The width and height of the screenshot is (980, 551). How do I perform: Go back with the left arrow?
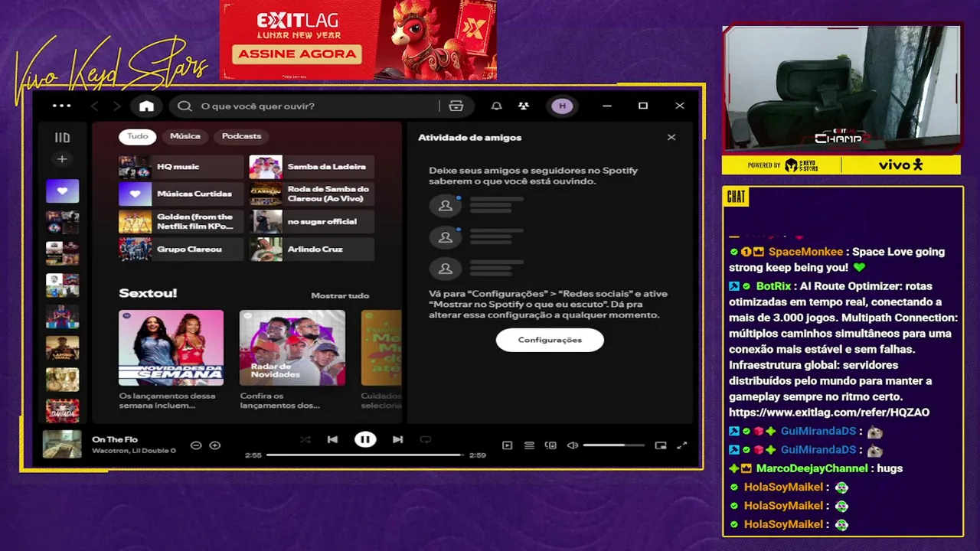[x=95, y=106]
